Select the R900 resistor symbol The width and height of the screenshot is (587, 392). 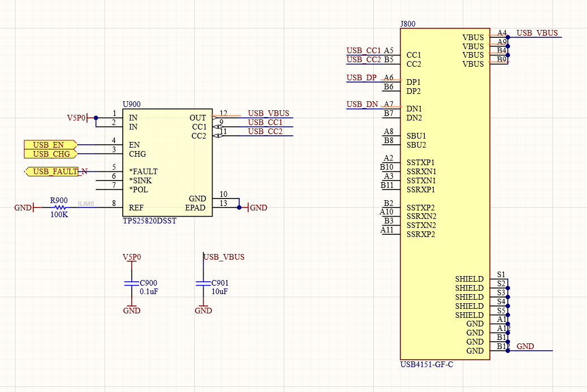(x=59, y=208)
